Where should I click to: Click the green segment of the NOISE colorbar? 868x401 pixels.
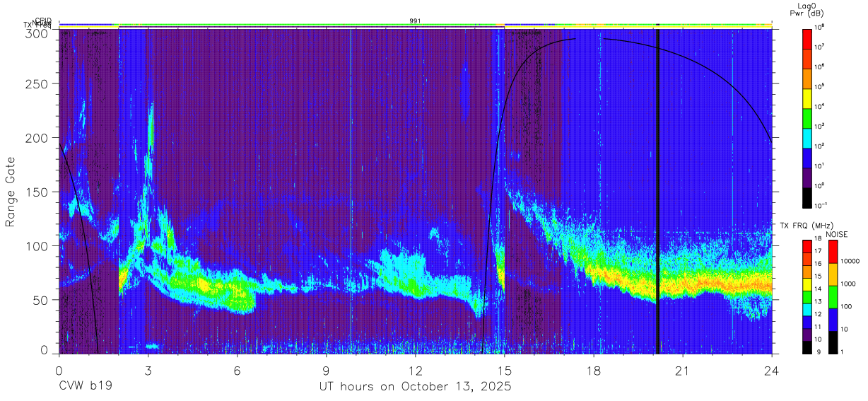(833, 297)
